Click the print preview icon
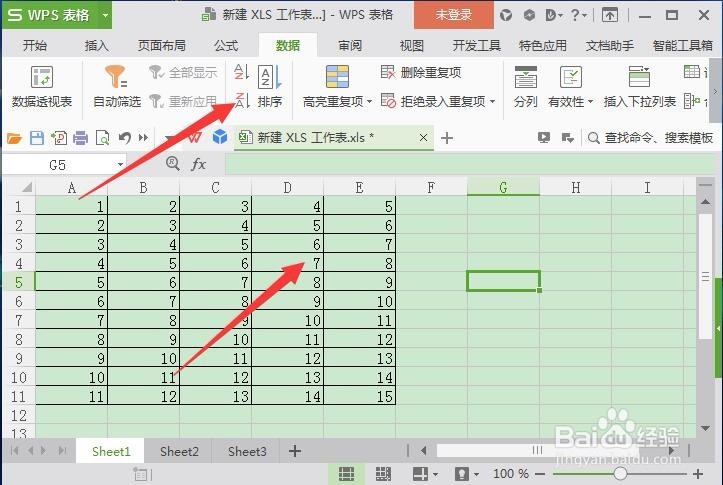The image size is (723, 485). [102, 138]
